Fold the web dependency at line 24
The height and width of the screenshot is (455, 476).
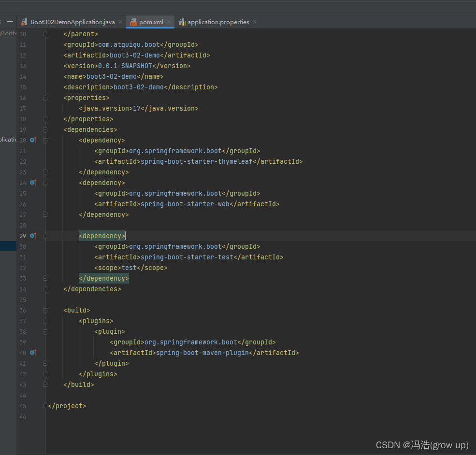45,183
